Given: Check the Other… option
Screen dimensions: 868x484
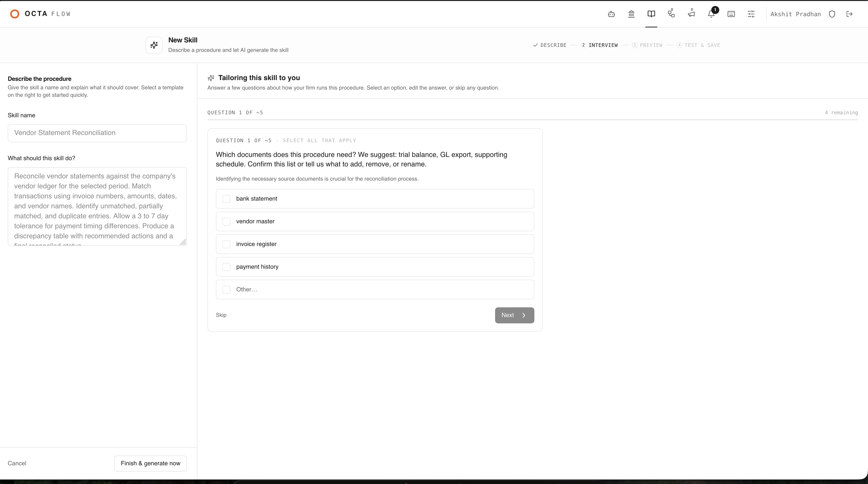Looking at the screenshot, I should [x=375, y=289].
